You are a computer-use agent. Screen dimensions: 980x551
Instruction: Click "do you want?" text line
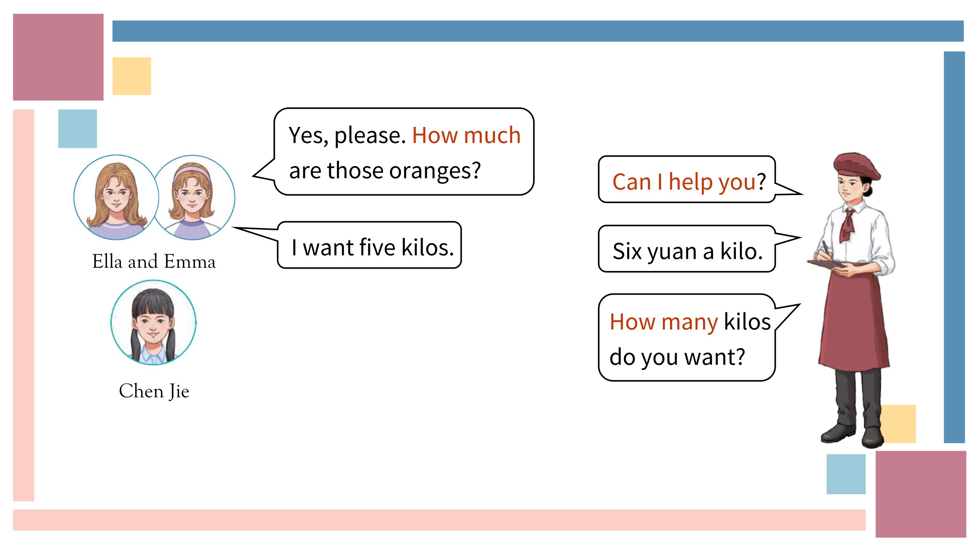tap(677, 358)
